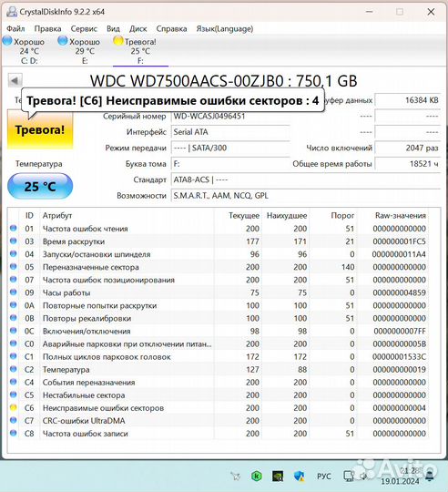Switch keyboard language via РУС indicator

pyautogui.click(x=324, y=477)
